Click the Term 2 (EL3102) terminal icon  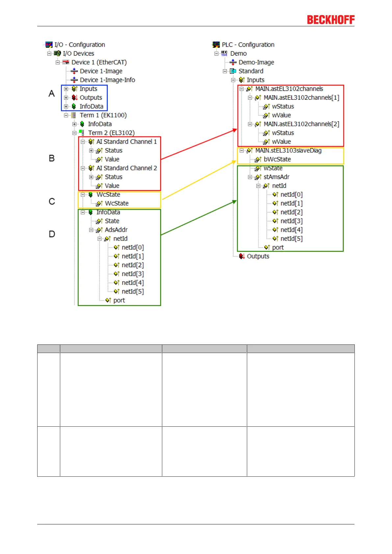click(82, 133)
